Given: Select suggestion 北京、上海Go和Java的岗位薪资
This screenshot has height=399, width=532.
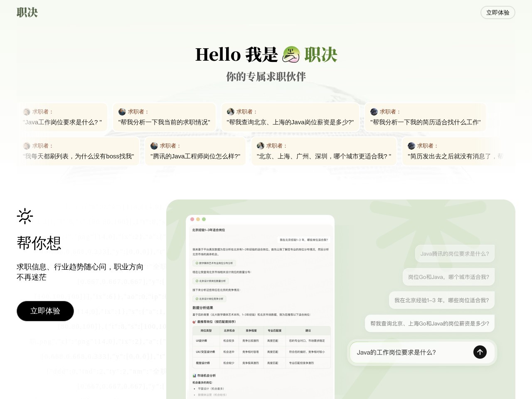Looking at the screenshot, I should [x=430, y=323].
